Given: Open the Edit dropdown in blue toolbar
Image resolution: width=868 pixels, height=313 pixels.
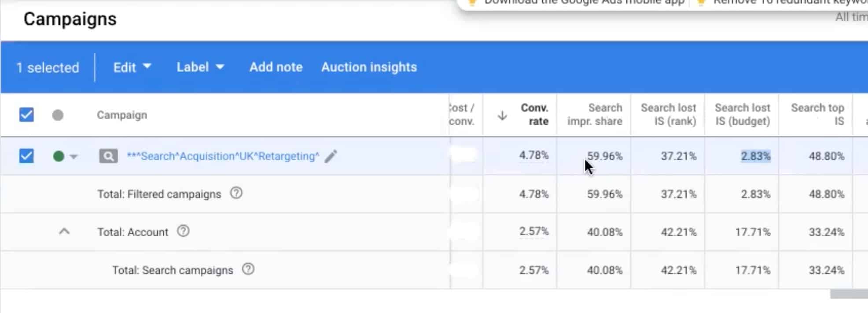Looking at the screenshot, I should coord(132,67).
